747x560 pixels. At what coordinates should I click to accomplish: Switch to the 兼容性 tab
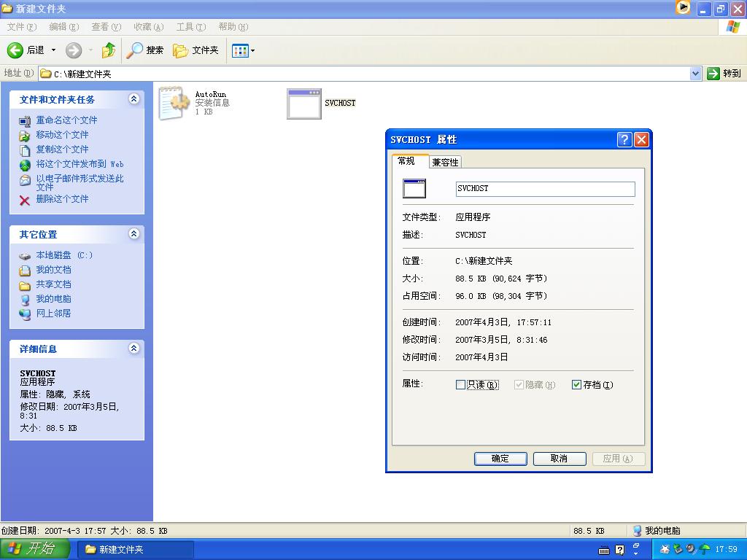click(445, 163)
